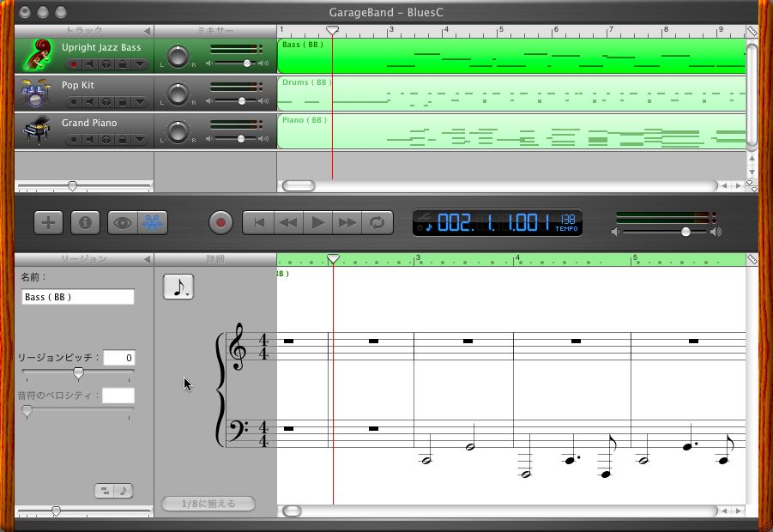773x532 pixels.
Task: Switch editor to notation view
Action: point(124,491)
